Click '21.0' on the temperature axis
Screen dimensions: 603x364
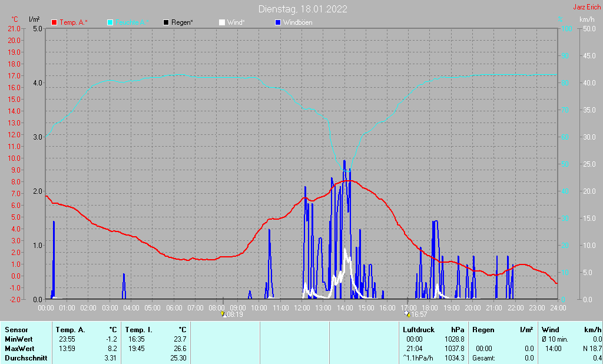(14, 28)
